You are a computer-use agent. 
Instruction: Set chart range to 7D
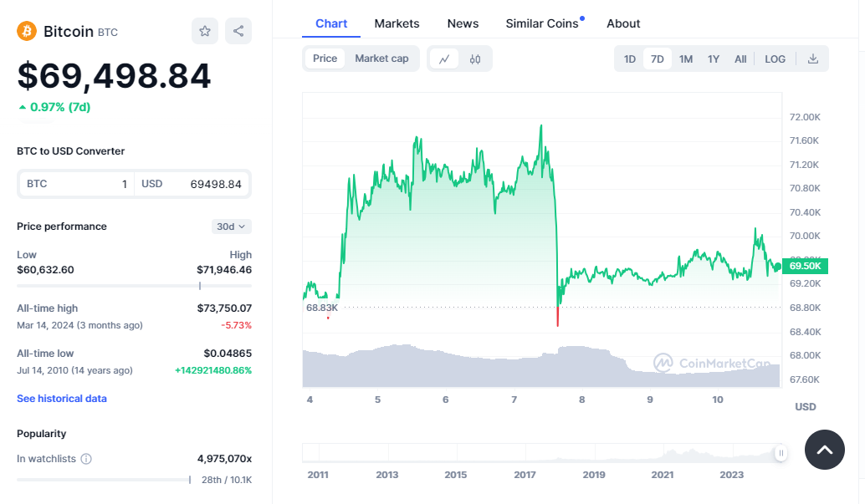coord(657,59)
